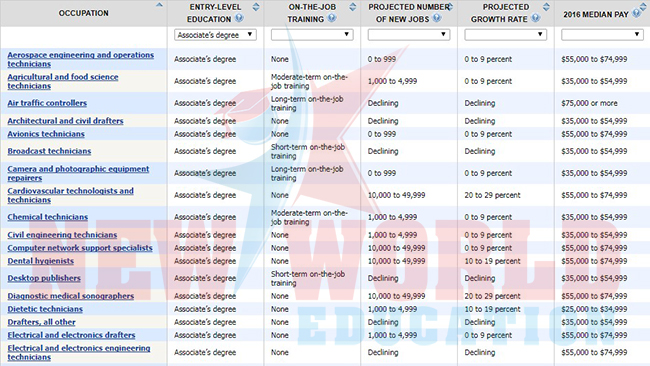Open Computer network support specialists link
Image resolution: width=650 pixels, height=366 pixels.
(x=80, y=248)
